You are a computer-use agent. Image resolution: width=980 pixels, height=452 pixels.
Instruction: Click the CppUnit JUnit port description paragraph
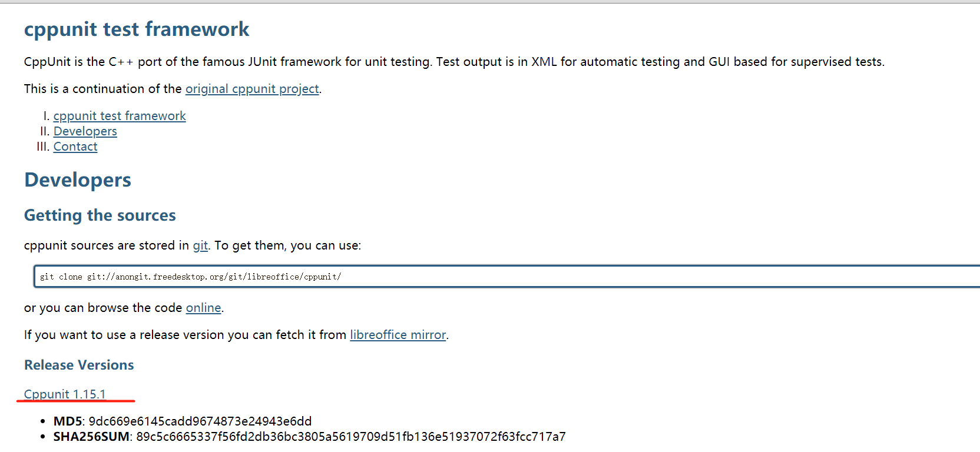[453, 62]
